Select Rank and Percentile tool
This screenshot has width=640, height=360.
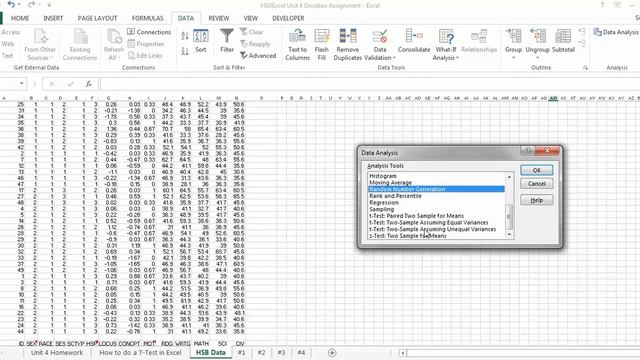[436, 196]
